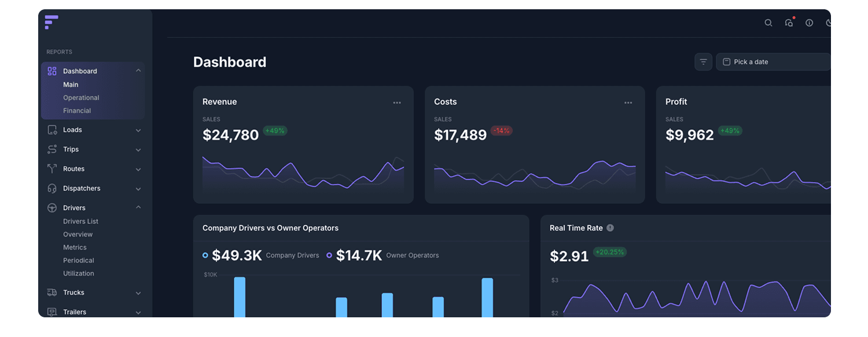
Task: Open notifications icon with red dot
Action: [x=789, y=23]
